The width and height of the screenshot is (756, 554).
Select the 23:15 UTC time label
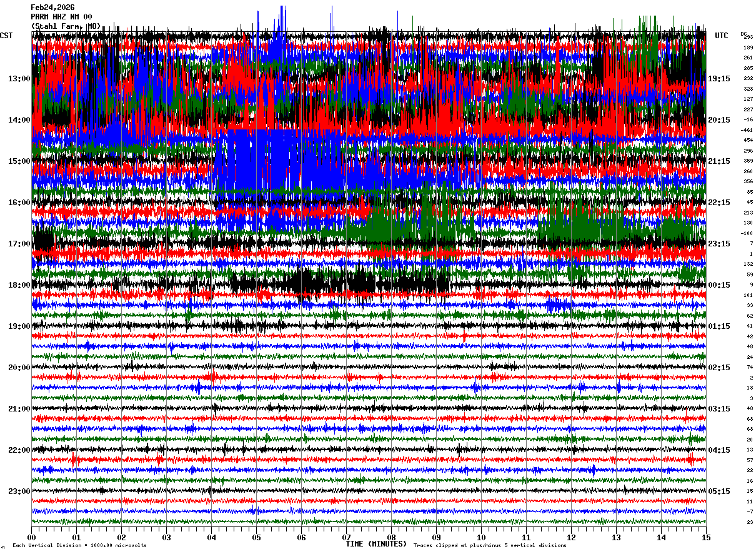(719, 244)
